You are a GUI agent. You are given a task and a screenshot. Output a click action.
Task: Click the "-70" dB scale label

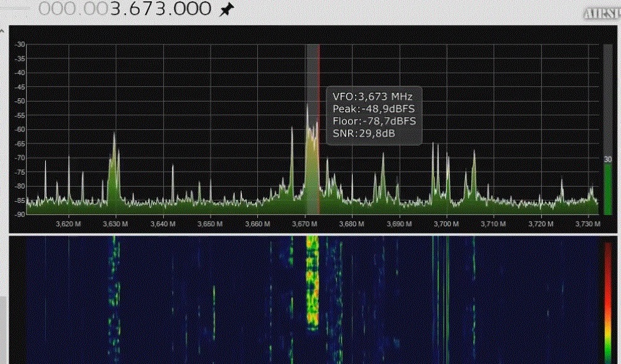pos(20,158)
